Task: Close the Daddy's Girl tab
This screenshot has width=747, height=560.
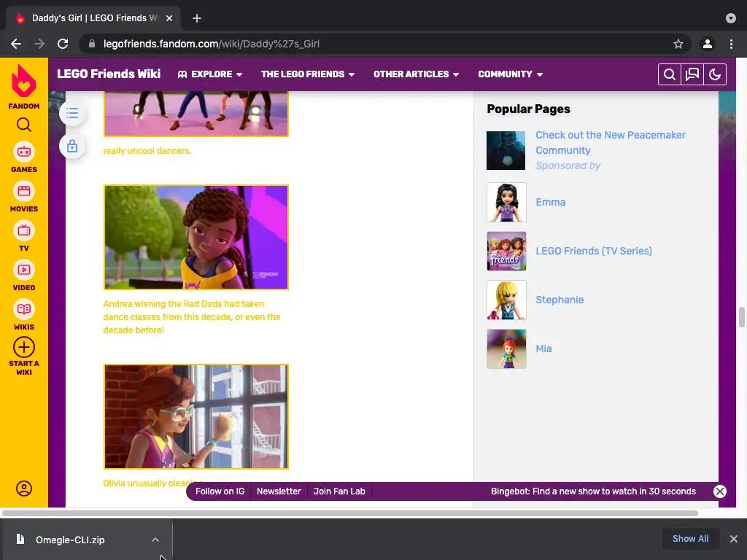Action: click(x=169, y=18)
